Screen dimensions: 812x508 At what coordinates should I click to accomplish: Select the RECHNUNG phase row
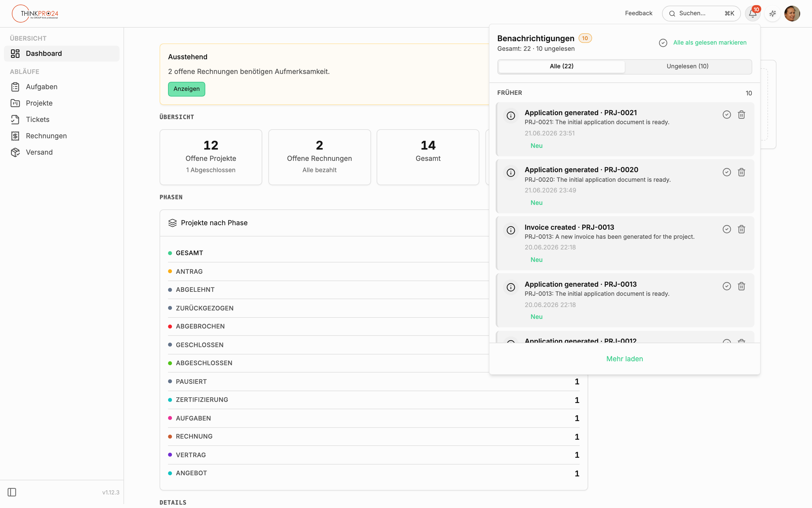[374, 436]
